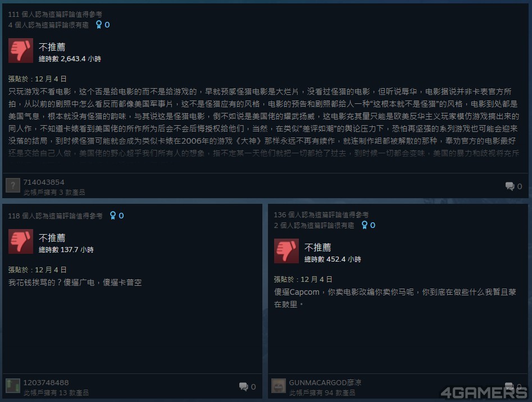Open comments bubble on 714043854's review

coord(510,186)
